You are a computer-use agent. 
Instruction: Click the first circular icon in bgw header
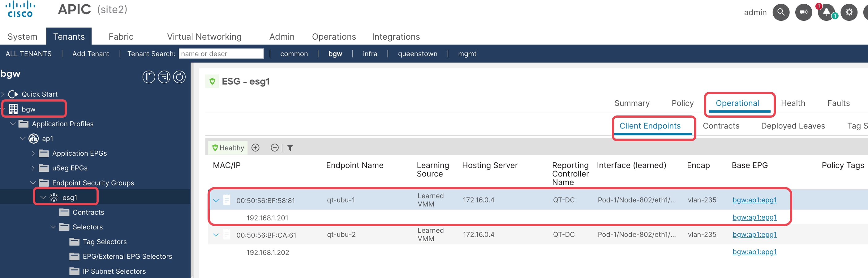[148, 77]
